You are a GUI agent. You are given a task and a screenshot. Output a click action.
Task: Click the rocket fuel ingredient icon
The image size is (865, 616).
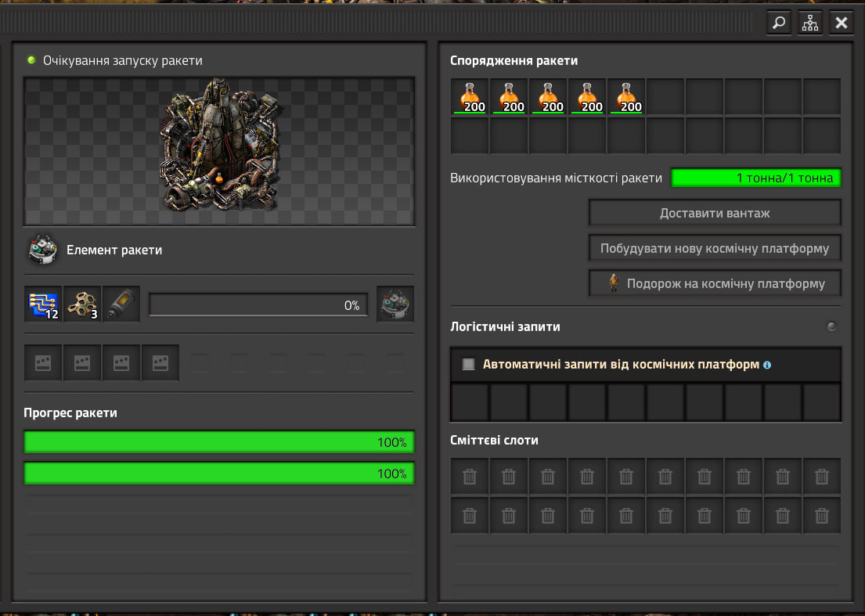pyautogui.click(x=121, y=304)
